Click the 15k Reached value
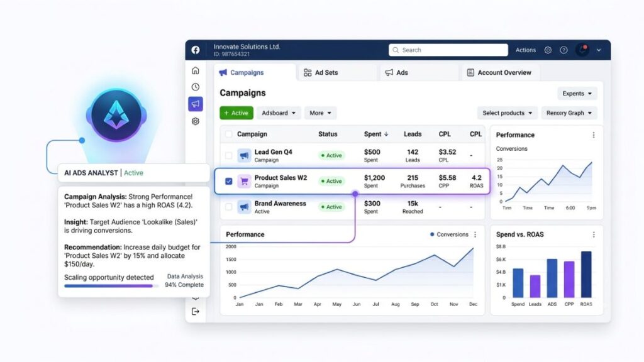 tap(413, 204)
